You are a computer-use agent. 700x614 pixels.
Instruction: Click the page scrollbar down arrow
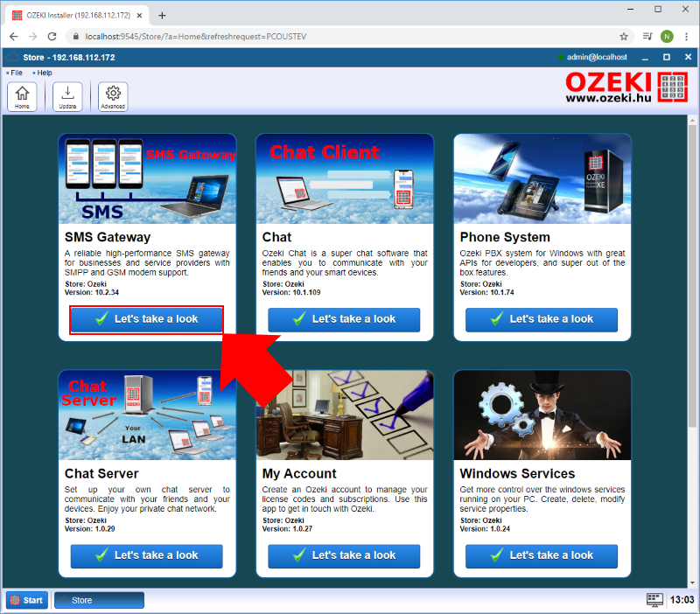pyautogui.click(x=692, y=583)
